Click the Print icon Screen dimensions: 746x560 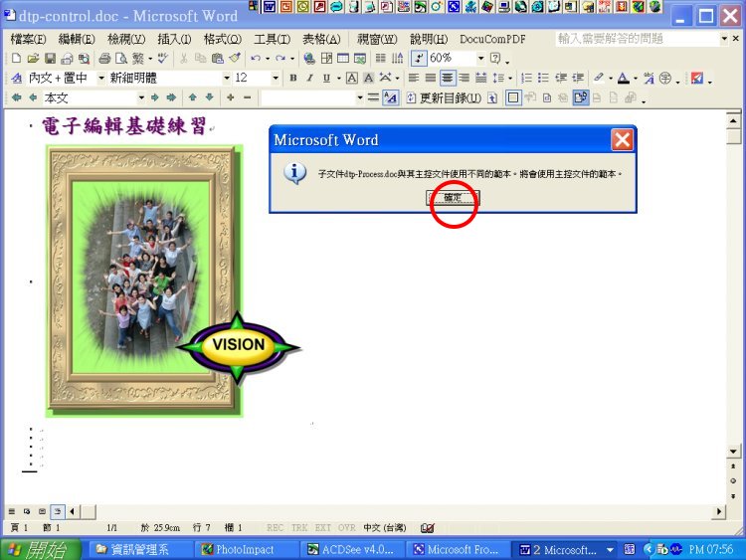click(x=104, y=58)
